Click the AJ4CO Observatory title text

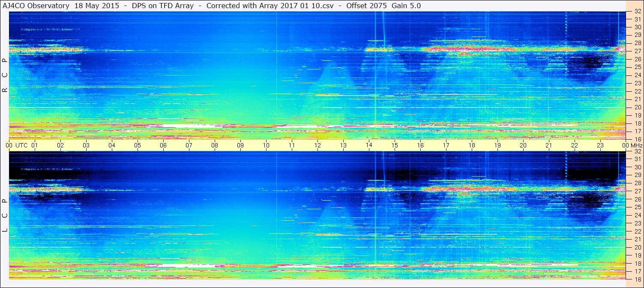tap(36, 6)
